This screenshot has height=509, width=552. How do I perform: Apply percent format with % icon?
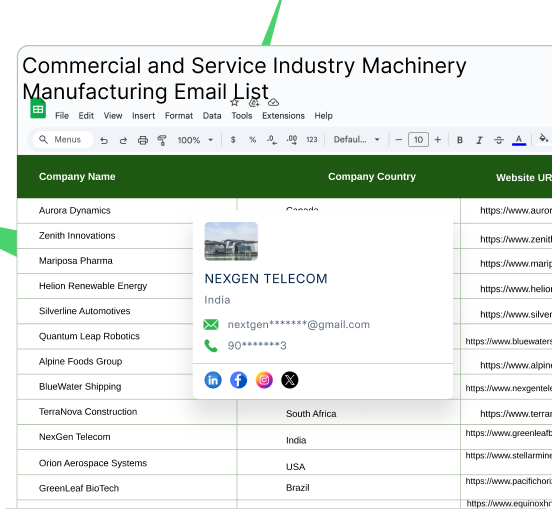pyautogui.click(x=252, y=140)
